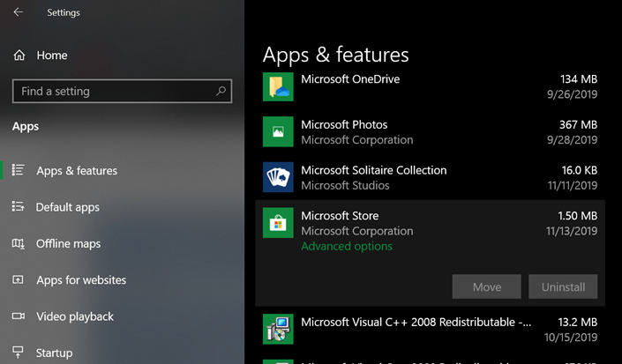
Task: Open Offline maps page label
Action: tap(68, 243)
